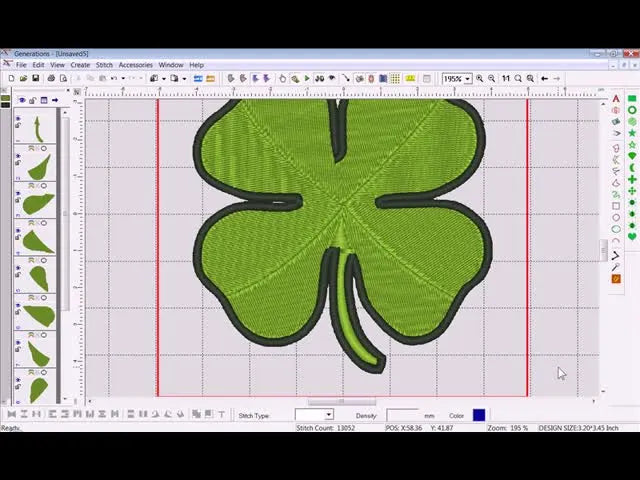Open an existing design file
This screenshot has height=480, width=640.
23,78
